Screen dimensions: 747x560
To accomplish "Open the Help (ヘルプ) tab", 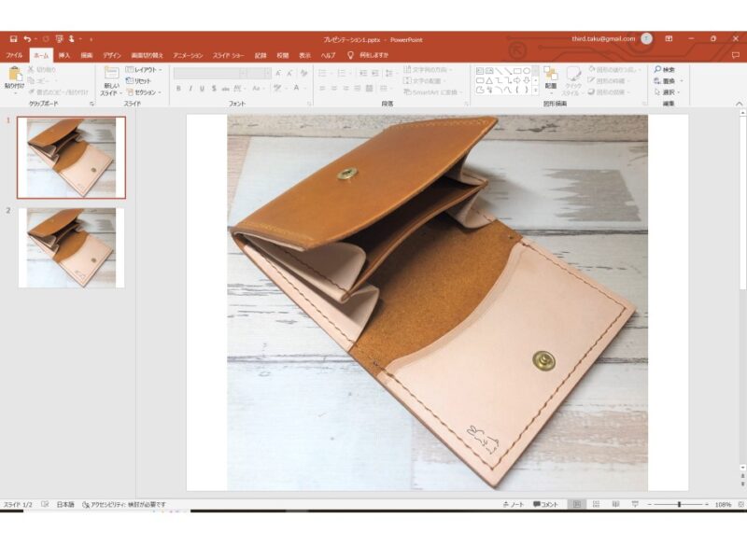I will pyautogui.click(x=328, y=55).
